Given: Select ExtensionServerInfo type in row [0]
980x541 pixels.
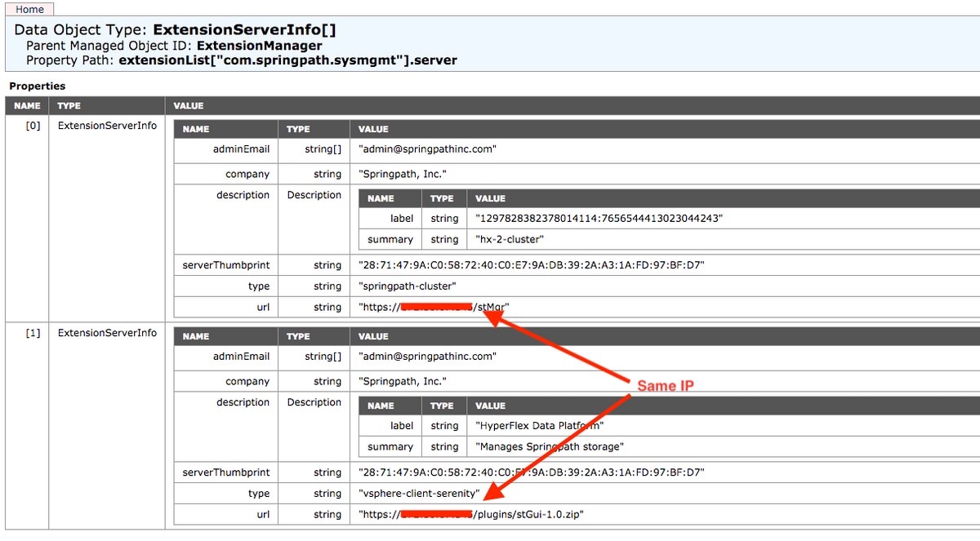Looking at the screenshot, I should point(107,126).
